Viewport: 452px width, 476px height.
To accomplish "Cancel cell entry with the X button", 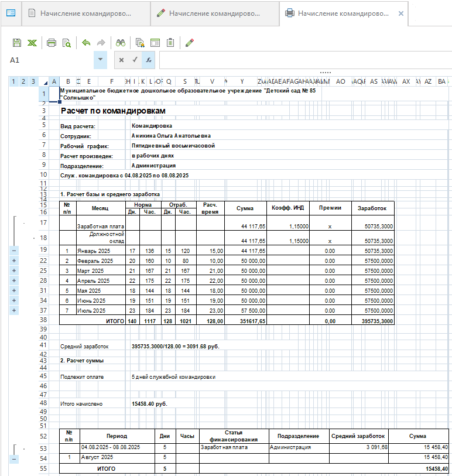I will 121,60.
